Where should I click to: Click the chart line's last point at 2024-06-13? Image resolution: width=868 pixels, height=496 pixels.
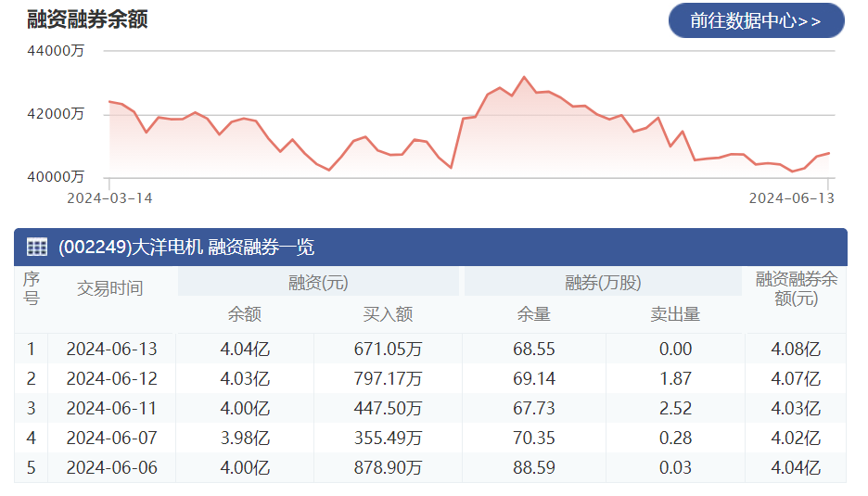829,153
